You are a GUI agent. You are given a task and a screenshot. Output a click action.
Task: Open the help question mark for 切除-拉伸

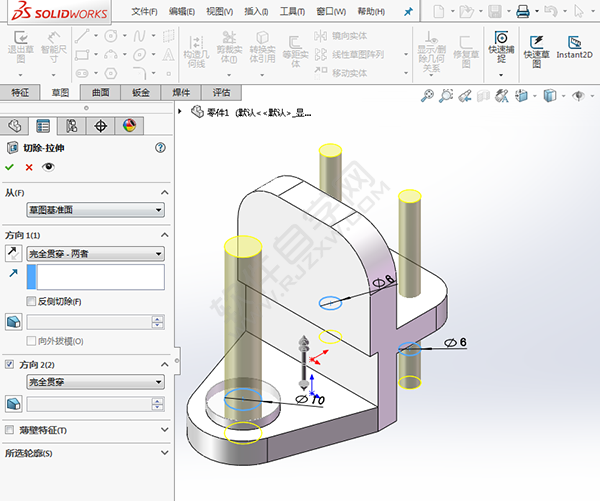click(160, 148)
